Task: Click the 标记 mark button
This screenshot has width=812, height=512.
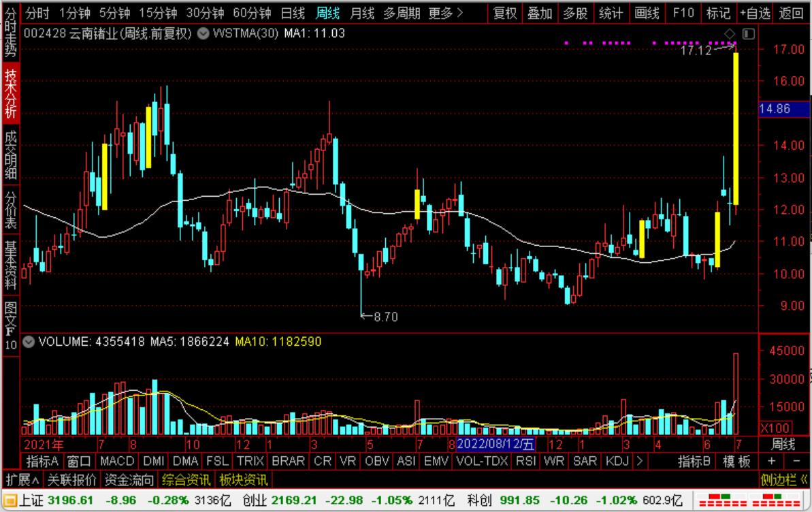Action: pos(718,13)
